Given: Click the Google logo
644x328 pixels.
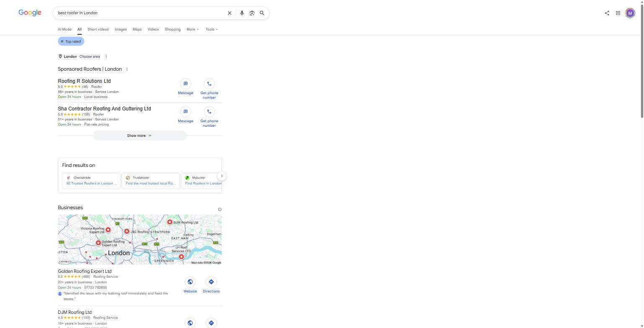Looking at the screenshot, I should (x=30, y=13).
